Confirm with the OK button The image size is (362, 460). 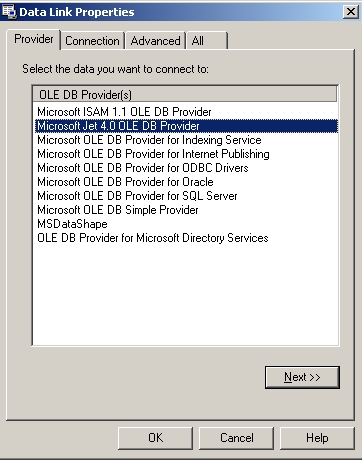[155, 438]
